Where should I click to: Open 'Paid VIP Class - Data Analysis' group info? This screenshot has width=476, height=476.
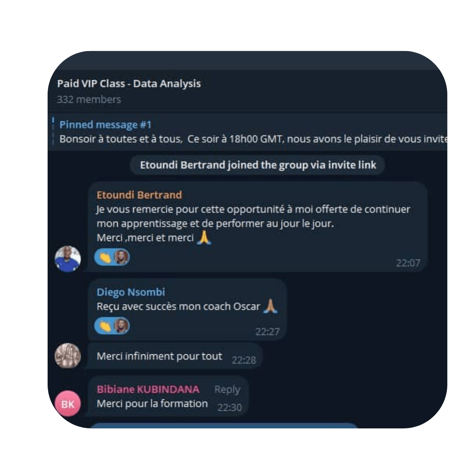(x=129, y=83)
